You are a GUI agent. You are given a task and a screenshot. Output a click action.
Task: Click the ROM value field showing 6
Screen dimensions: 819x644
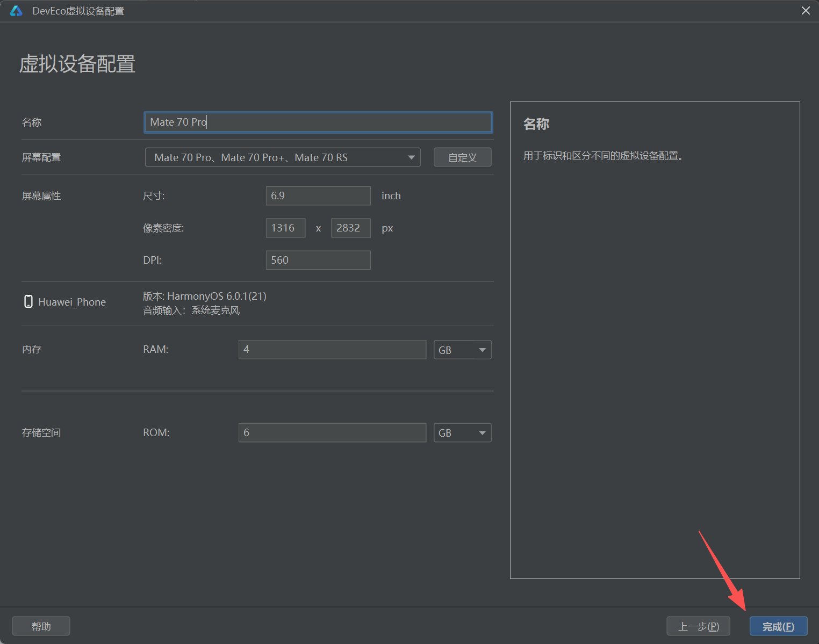(x=332, y=433)
